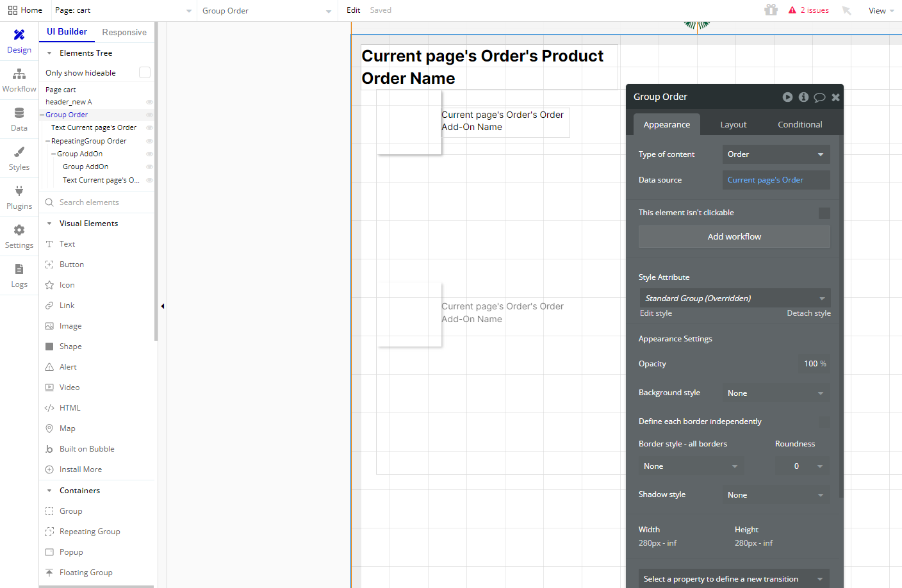Open the Edit menu
902x588 pixels.
click(354, 10)
